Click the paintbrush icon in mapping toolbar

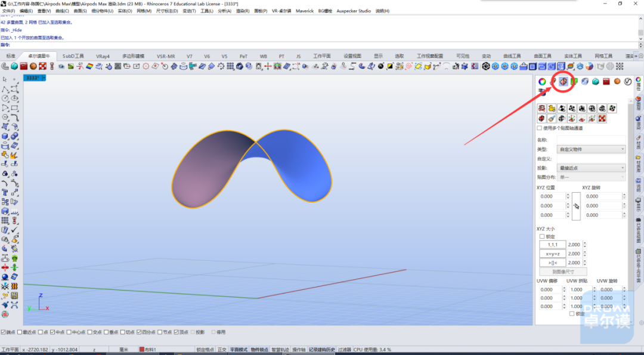(552, 119)
